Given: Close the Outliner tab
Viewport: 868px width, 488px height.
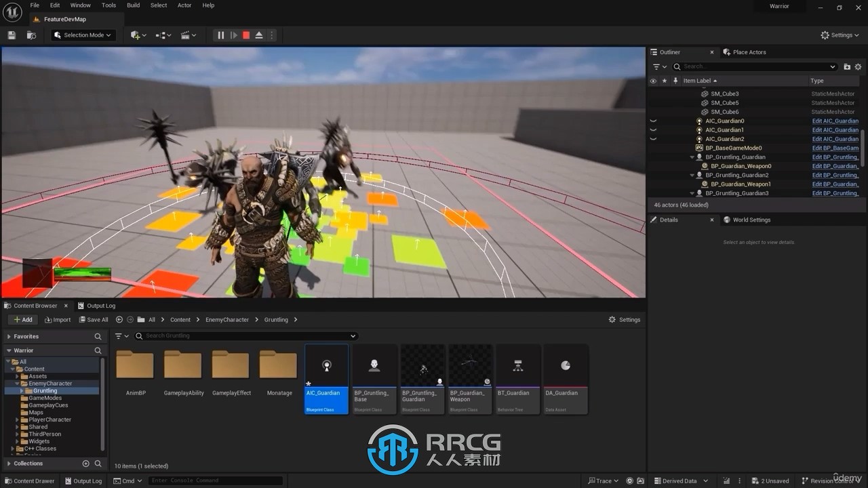Looking at the screenshot, I should 712,52.
